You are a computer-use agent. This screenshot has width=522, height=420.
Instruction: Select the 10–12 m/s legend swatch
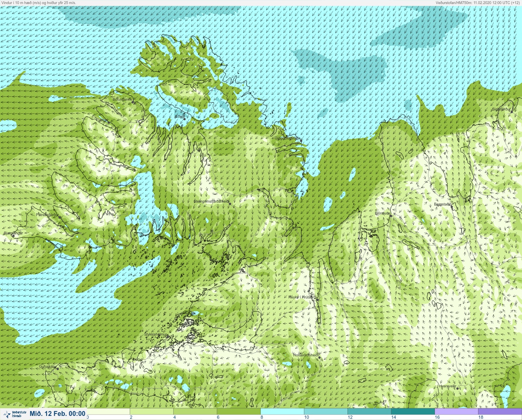pos(326,411)
